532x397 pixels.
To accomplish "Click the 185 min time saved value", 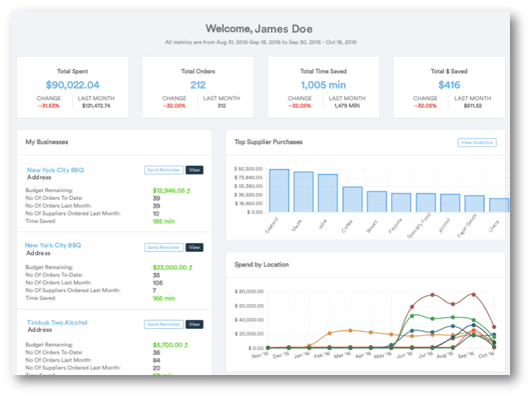I will tap(164, 221).
